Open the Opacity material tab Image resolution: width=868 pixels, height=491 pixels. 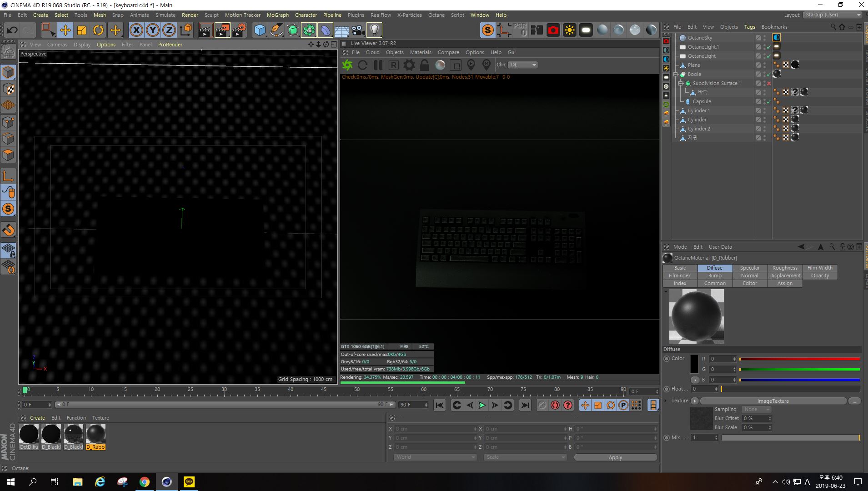click(820, 276)
